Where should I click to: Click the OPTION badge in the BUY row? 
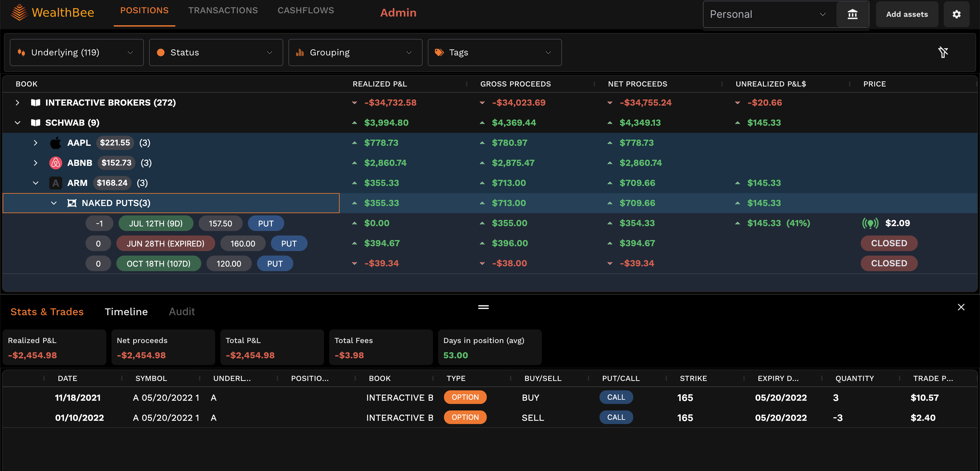tap(465, 397)
